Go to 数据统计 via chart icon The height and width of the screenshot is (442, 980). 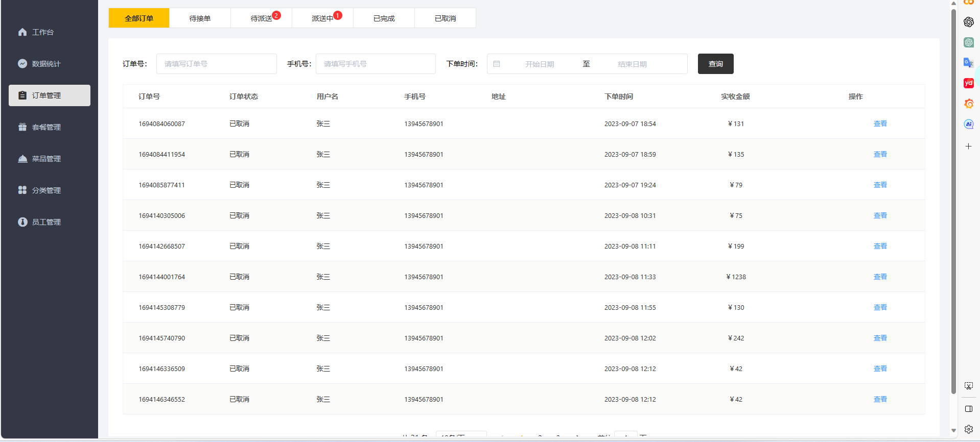[22, 64]
